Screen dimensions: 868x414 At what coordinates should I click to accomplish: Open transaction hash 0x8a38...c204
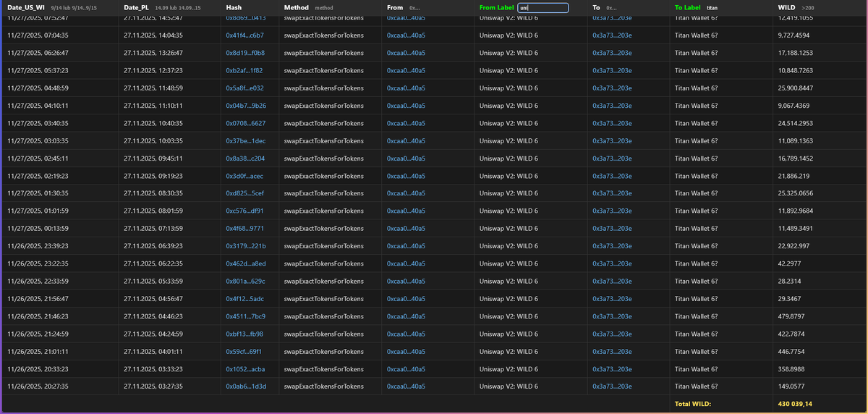pyautogui.click(x=245, y=158)
